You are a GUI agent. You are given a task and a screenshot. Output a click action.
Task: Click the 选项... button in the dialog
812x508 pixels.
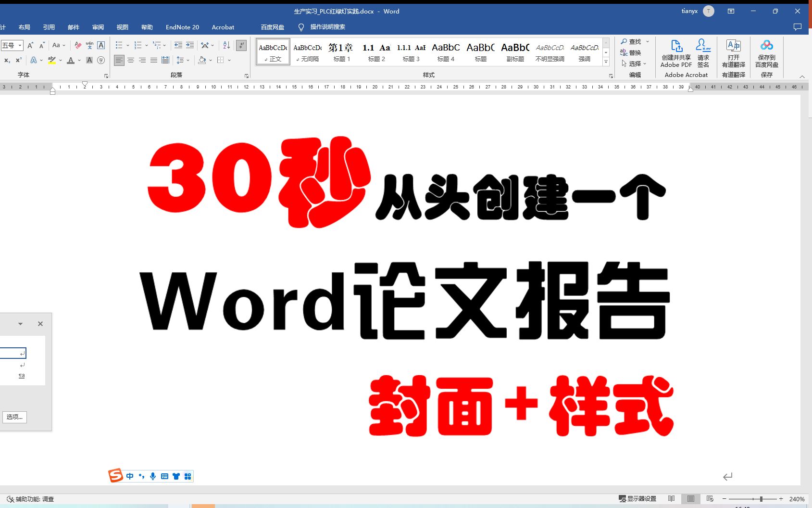click(14, 417)
